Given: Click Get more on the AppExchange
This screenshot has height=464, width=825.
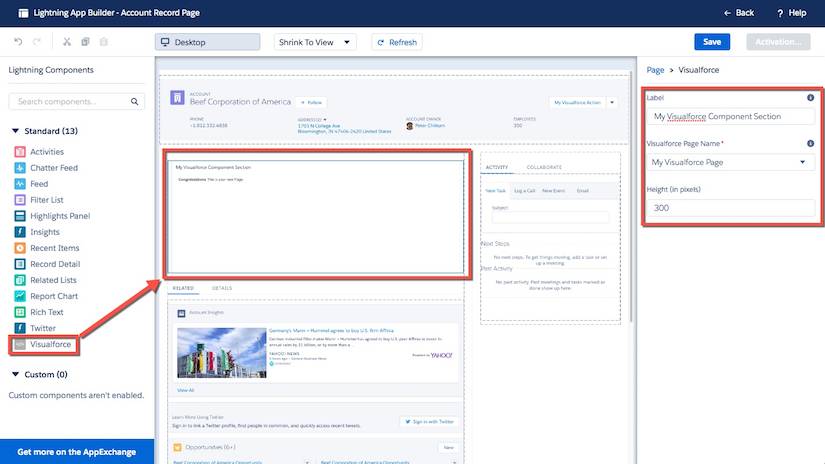Looking at the screenshot, I should (77, 452).
